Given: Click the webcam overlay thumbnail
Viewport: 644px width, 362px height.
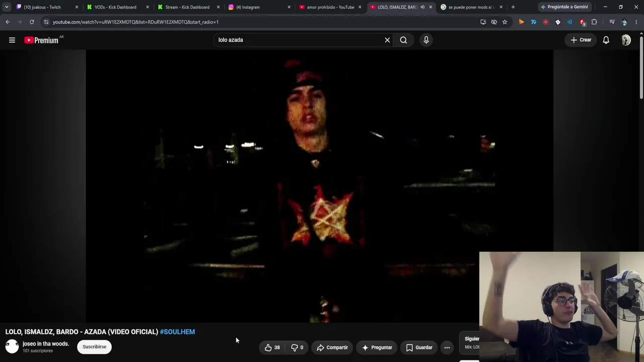Looking at the screenshot, I should click(561, 307).
